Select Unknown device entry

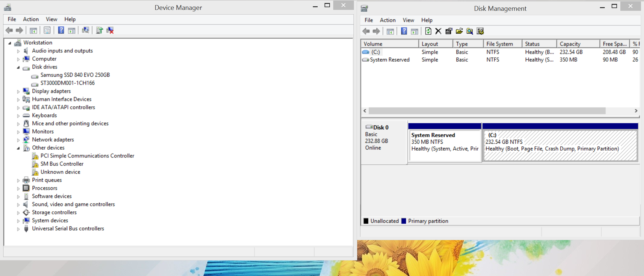point(61,172)
